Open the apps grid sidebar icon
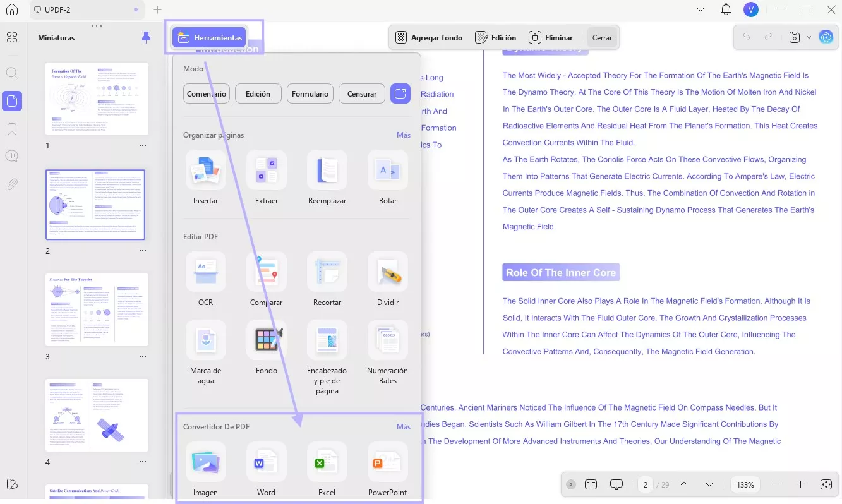 click(x=12, y=38)
